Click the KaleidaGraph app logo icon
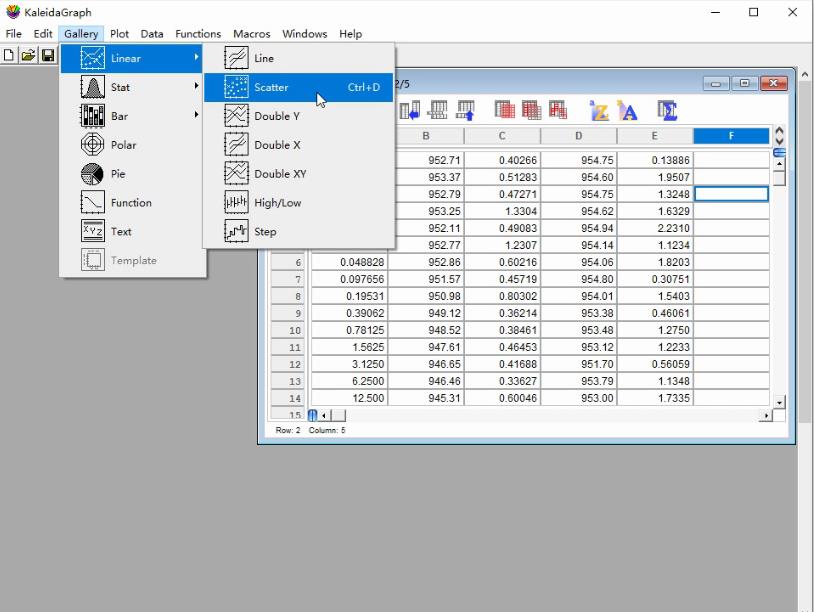This screenshot has height=612, width=814. pyautogui.click(x=12, y=11)
